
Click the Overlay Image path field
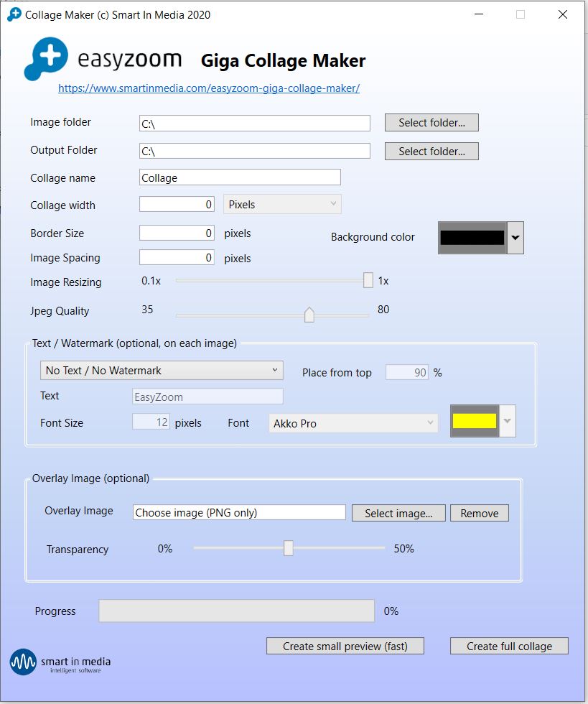(x=239, y=512)
